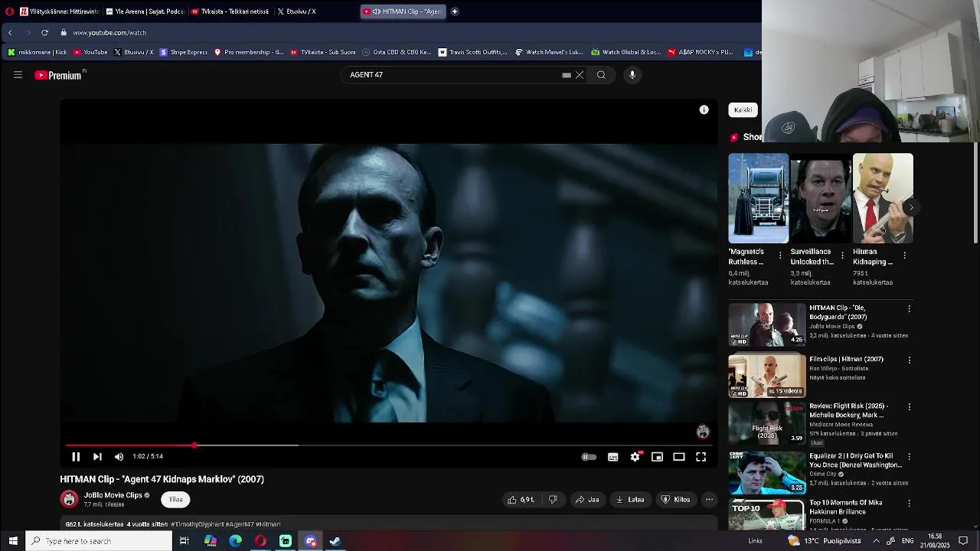Open more actions menu beside Kiitos
This screenshot has width=980, height=551.
pos(709,500)
